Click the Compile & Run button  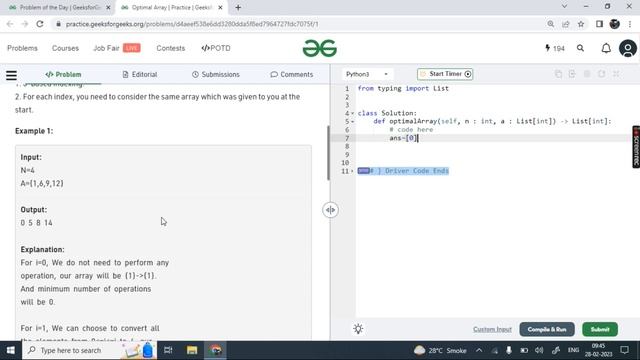[x=547, y=329]
